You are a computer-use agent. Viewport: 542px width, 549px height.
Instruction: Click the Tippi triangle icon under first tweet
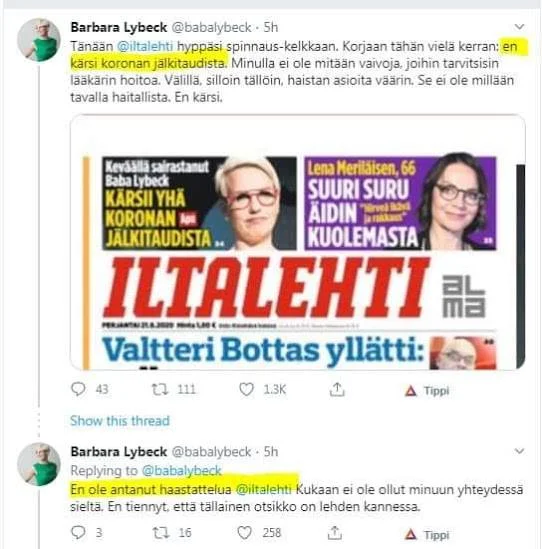click(411, 390)
